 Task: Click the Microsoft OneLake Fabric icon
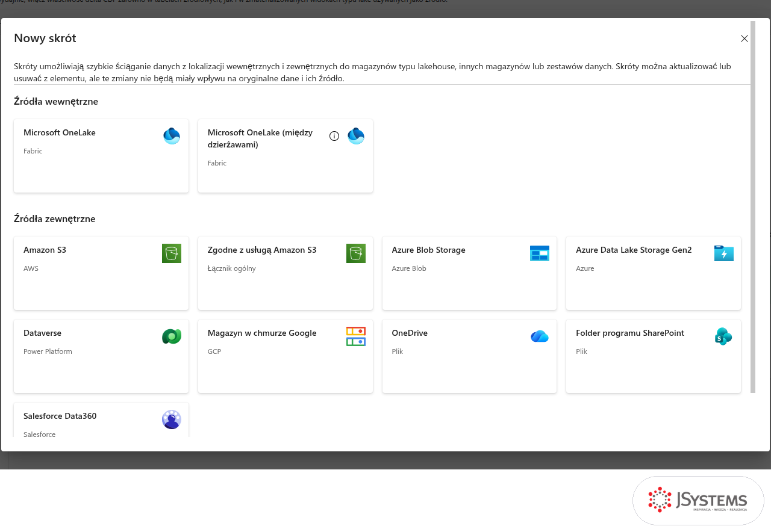tap(172, 136)
